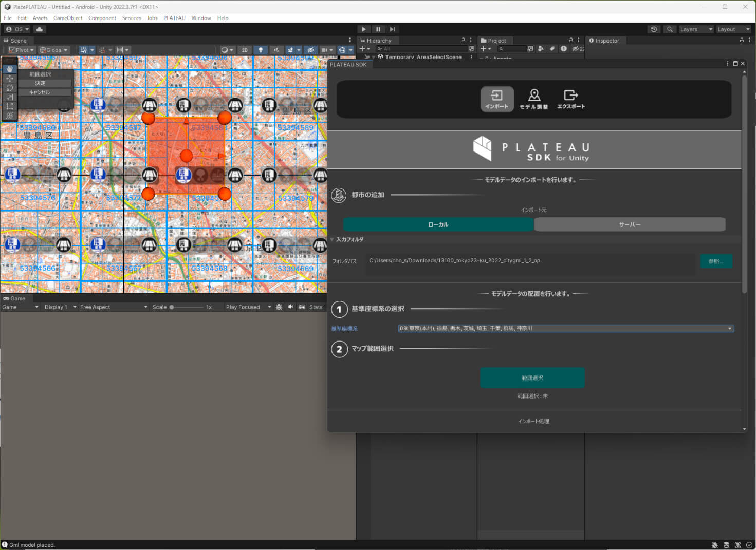This screenshot has height=550, width=756.
Task: Open Global handle rotation dropdown
Action: click(54, 50)
